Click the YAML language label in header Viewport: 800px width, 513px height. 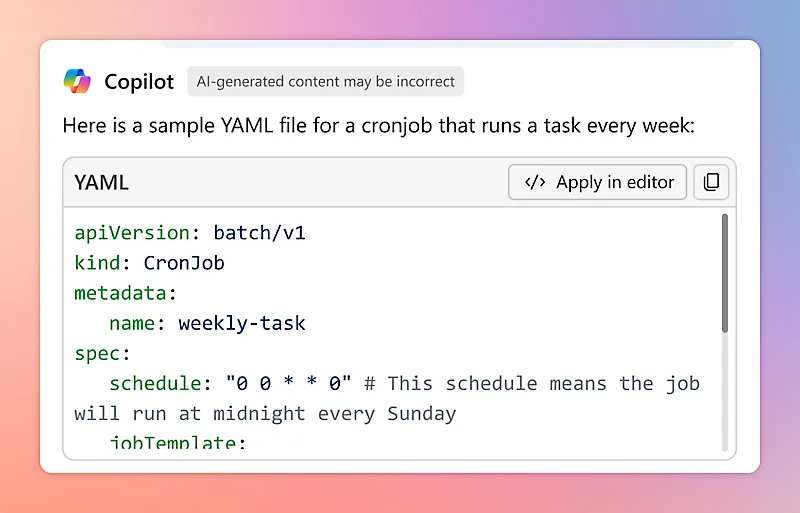click(101, 183)
